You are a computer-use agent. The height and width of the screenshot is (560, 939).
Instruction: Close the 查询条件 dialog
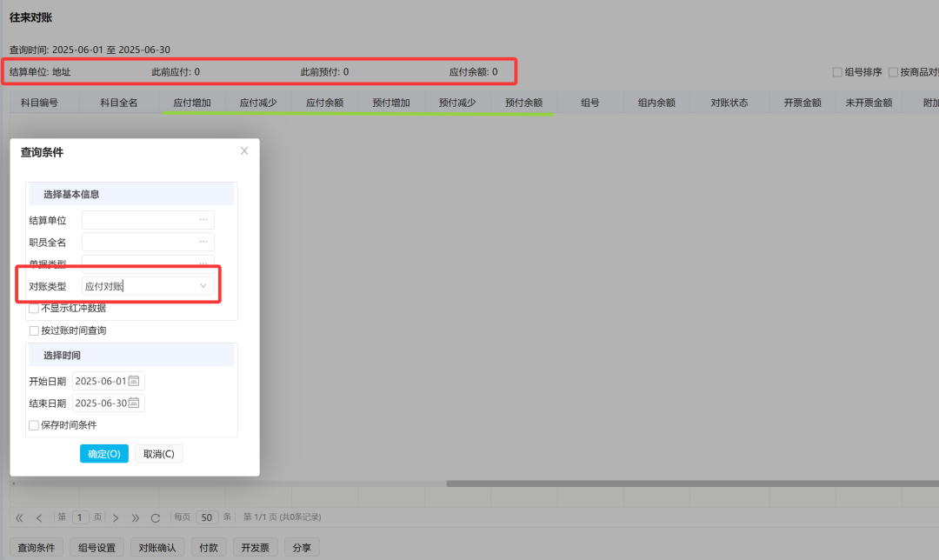click(x=244, y=151)
